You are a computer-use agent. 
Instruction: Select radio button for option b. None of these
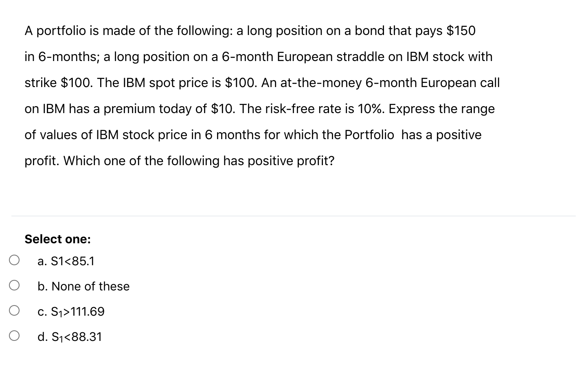coord(14,285)
